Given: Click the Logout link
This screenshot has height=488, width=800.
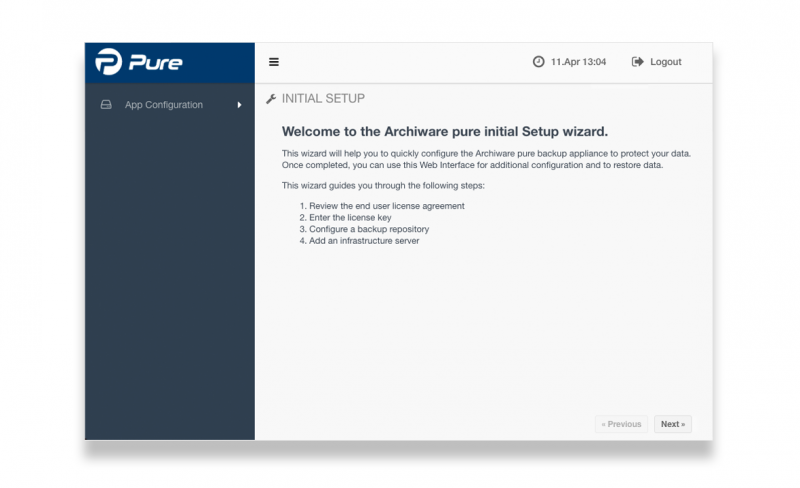Looking at the screenshot, I should tap(665, 62).
